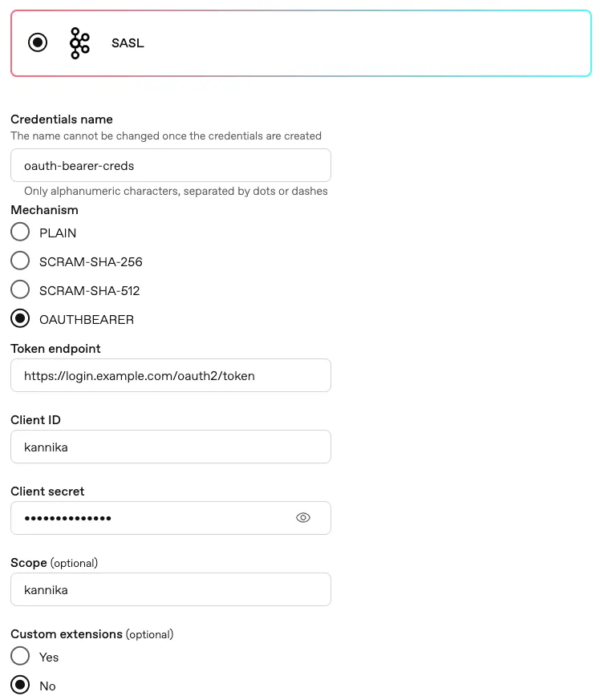Click the SASL connection type icon

click(x=79, y=42)
